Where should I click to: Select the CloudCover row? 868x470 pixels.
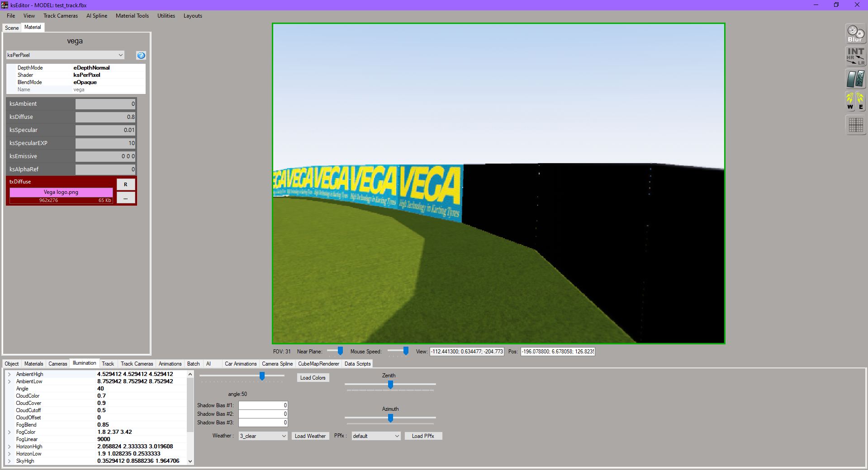coord(96,403)
